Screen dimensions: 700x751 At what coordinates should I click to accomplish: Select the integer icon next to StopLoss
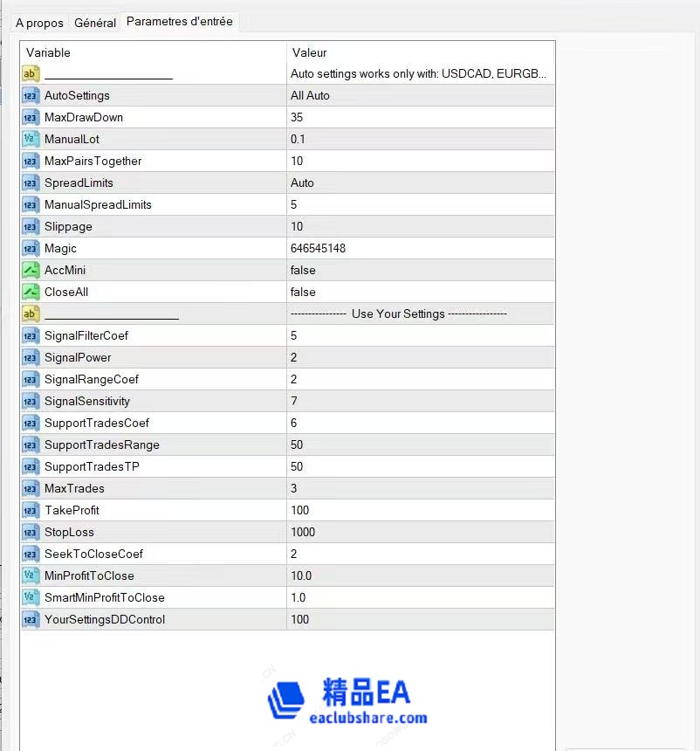tap(31, 532)
